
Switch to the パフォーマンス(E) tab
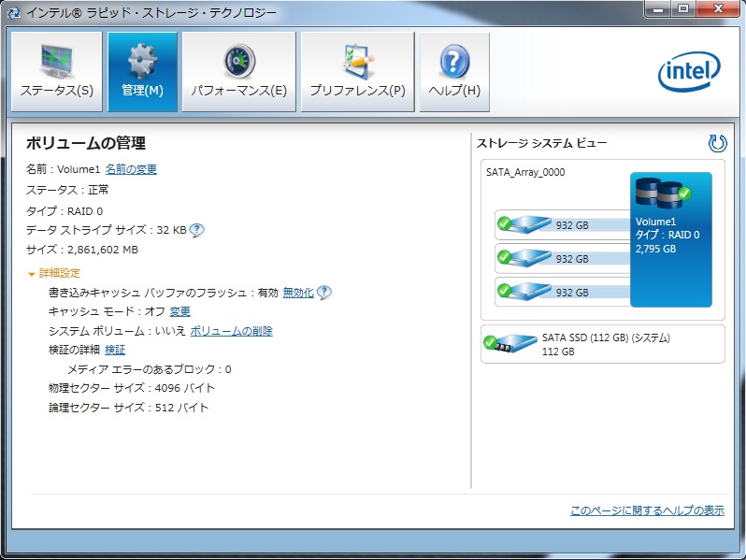pyautogui.click(x=238, y=72)
